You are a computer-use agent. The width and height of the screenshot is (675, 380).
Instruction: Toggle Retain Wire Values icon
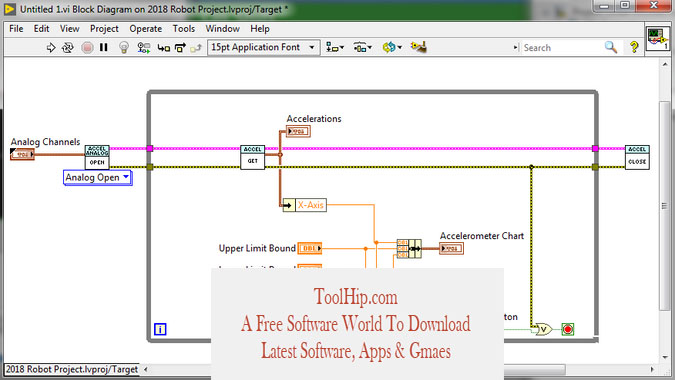(x=143, y=47)
